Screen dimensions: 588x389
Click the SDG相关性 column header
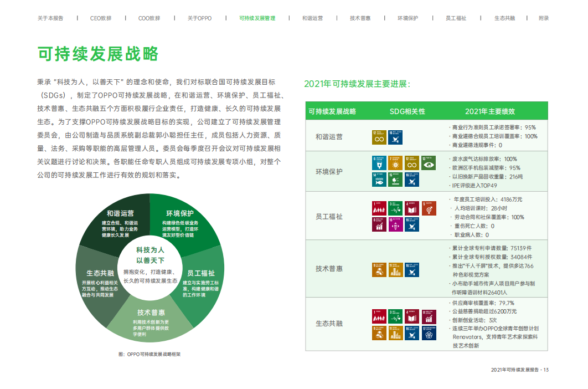[408, 111]
